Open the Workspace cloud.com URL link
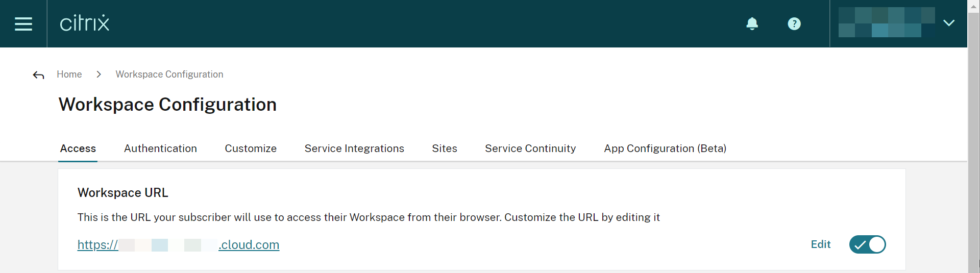The height and width of the screenshot is (273, 980). pos(178,245)
